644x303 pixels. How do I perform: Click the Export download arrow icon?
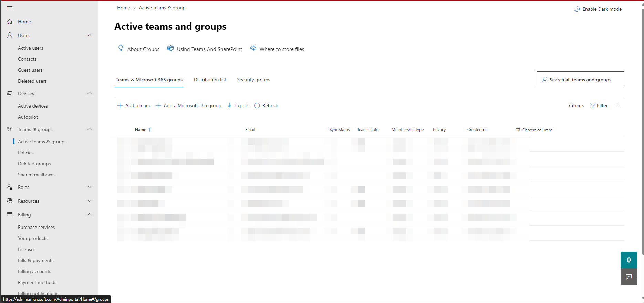pyautogui.click(x=229, y=105)
